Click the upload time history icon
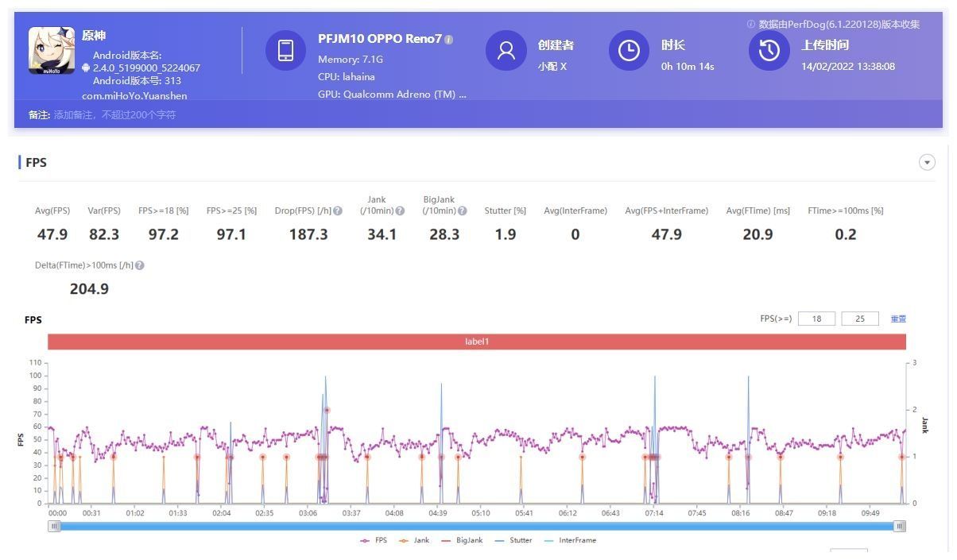The height and width of the screenshot is (560, 957). coord(769,51)
